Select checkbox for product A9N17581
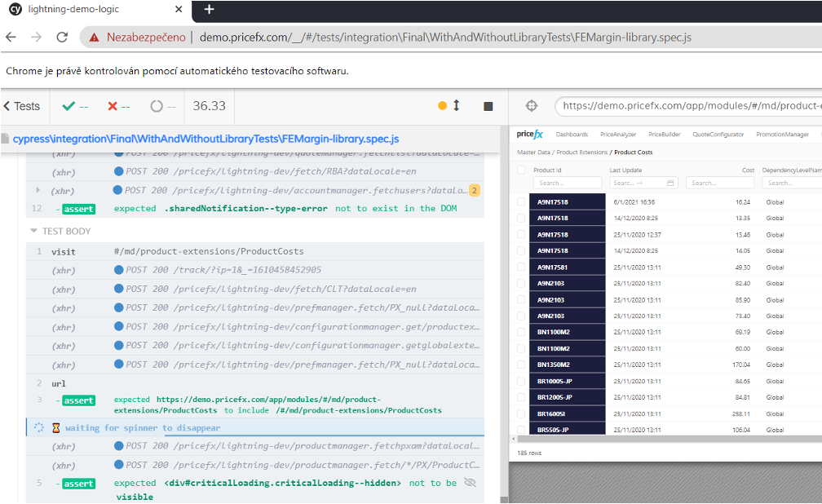This screenshot has width=822, height=504. [521, 267]
